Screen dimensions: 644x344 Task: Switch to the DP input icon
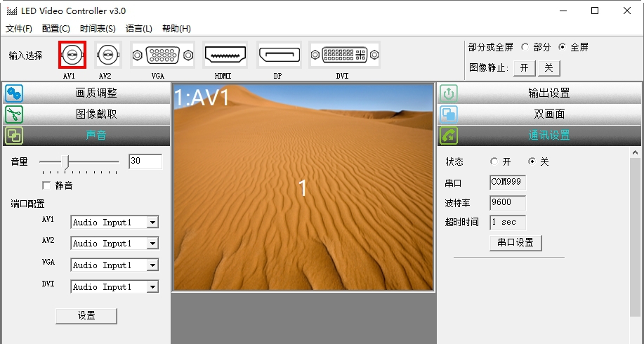280,55
